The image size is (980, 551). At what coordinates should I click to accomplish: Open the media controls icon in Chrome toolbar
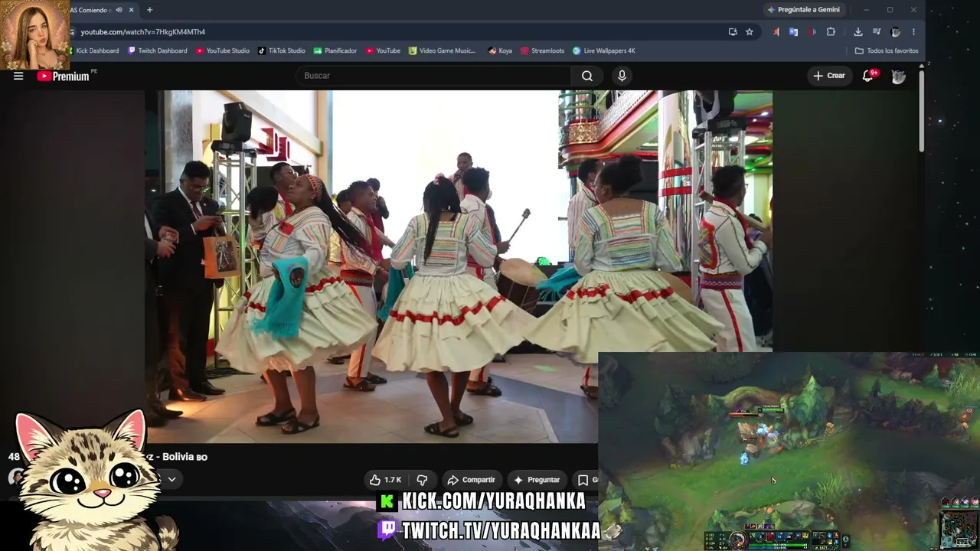[x=877, y=32]
